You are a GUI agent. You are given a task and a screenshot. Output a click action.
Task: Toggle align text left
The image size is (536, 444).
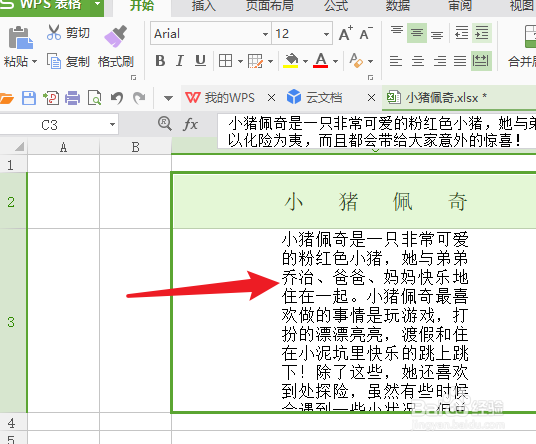396,61
